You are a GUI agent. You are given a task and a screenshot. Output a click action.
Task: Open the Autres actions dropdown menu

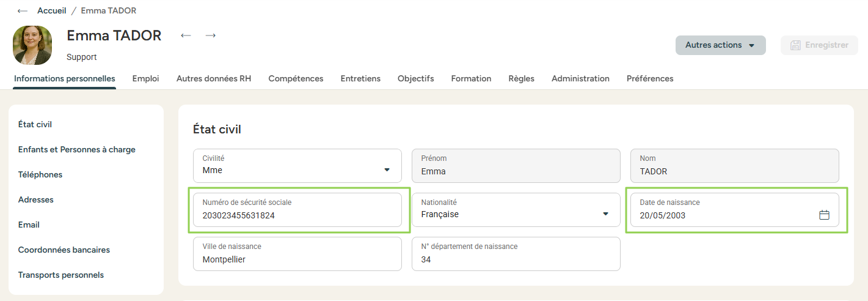(720, 45)
